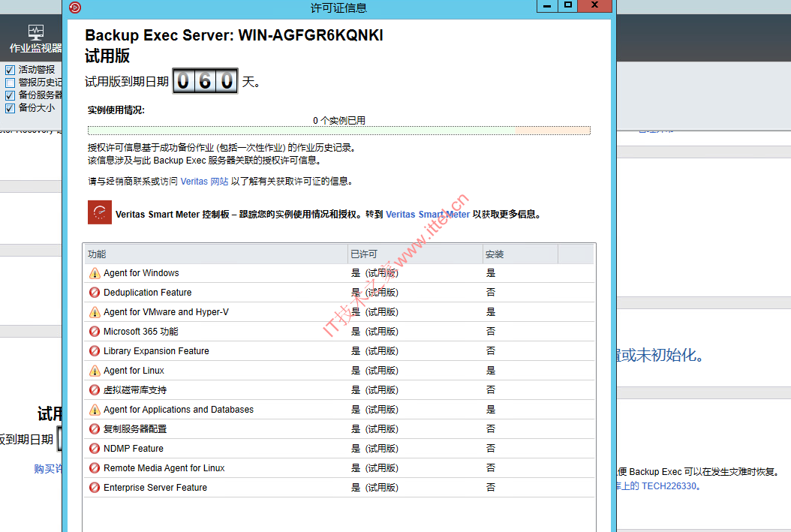
Task: Click blocked icon beside Library Expansion Feature
Action: tap(95, 351)
